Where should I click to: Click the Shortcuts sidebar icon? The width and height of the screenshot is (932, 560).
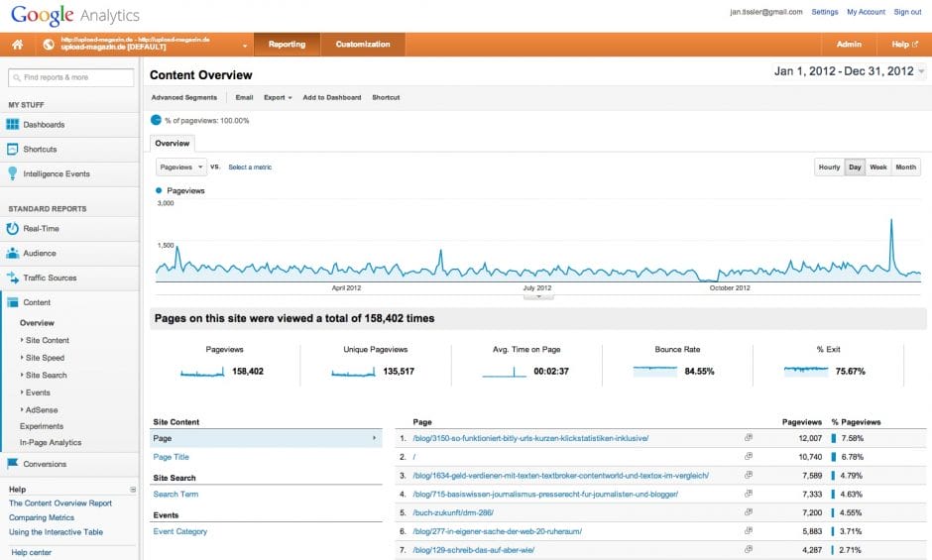pyautogui.click(x=12, y=150)
